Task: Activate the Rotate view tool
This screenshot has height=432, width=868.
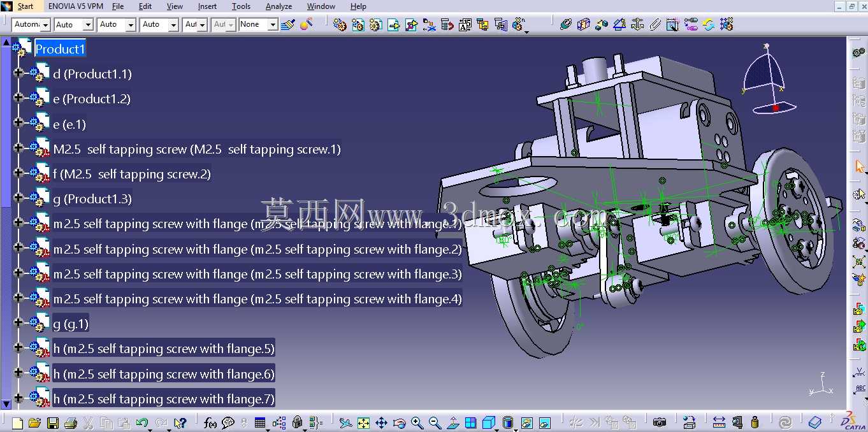Action: click(x=399, y=422)
